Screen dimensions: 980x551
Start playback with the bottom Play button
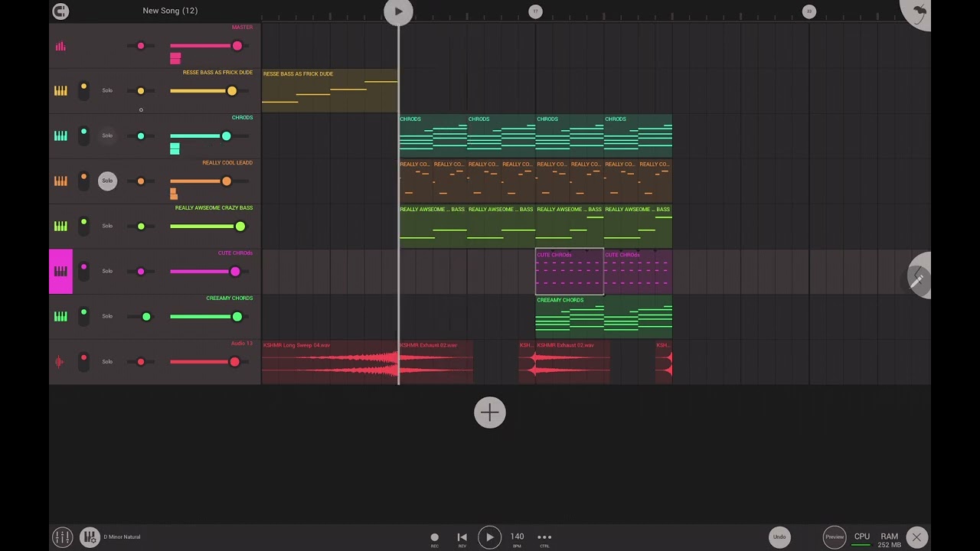tap(489, 537)
